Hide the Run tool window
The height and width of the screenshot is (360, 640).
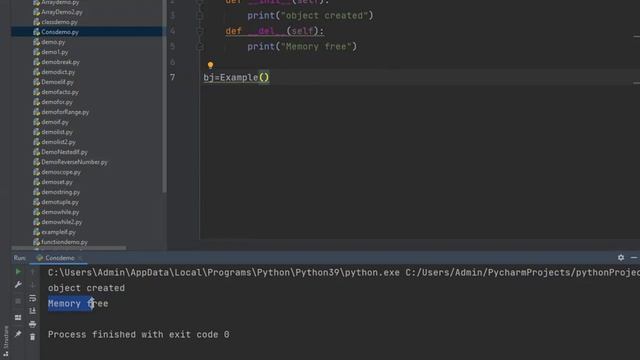[x=634, y=258]
